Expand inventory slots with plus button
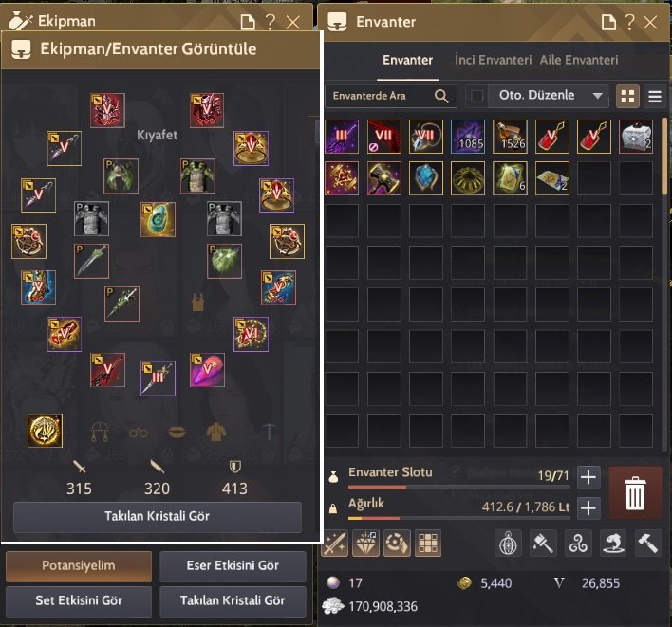The height and width of the screenshot is (627, 672). coord(588,477)
